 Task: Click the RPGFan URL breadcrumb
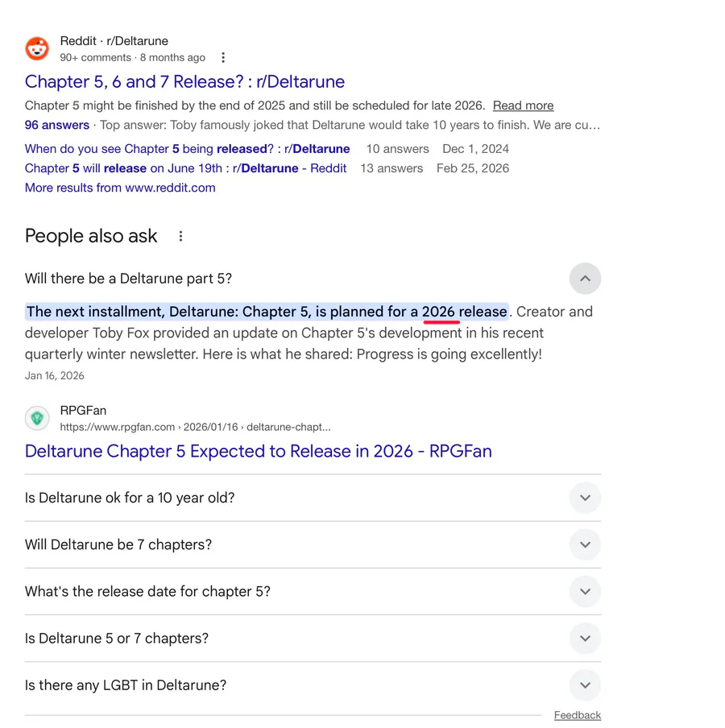pos(195,427)
